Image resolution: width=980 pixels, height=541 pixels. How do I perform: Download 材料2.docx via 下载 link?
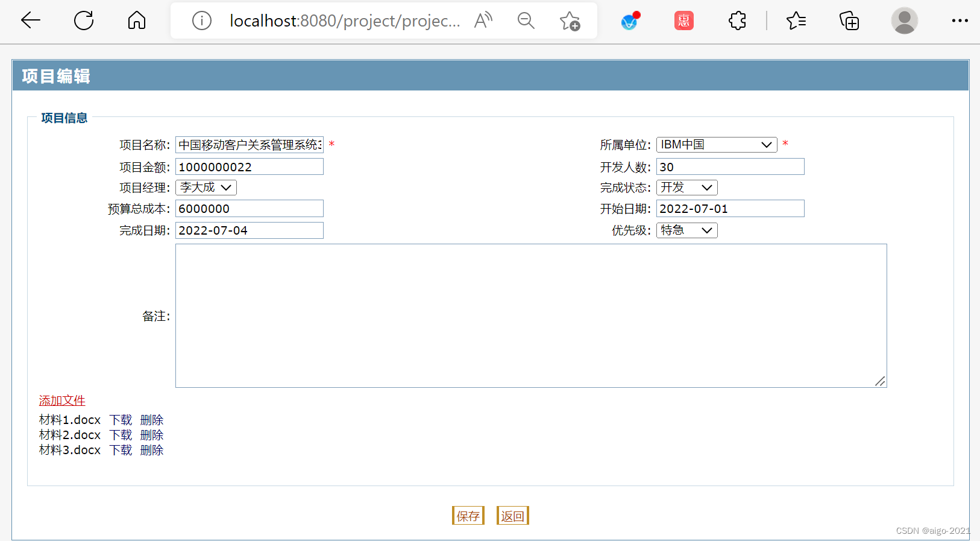[121, 435]
